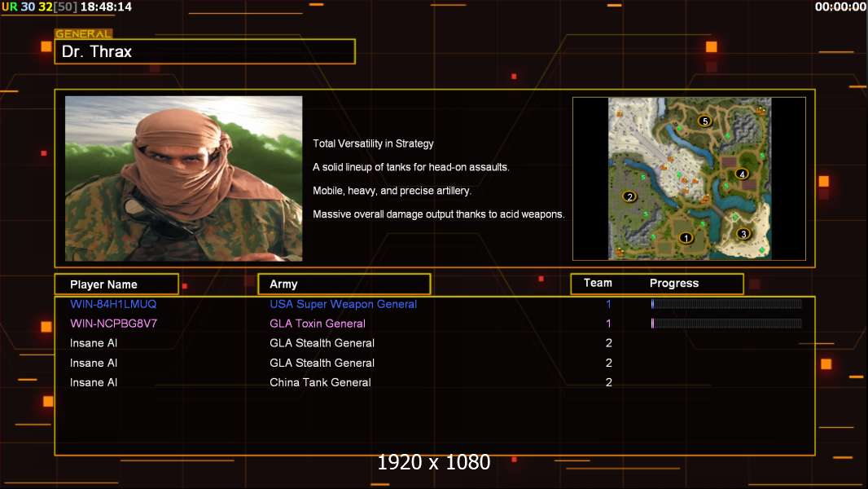Click the loading progress bar for WIN-84H1LMUQ

726,303
